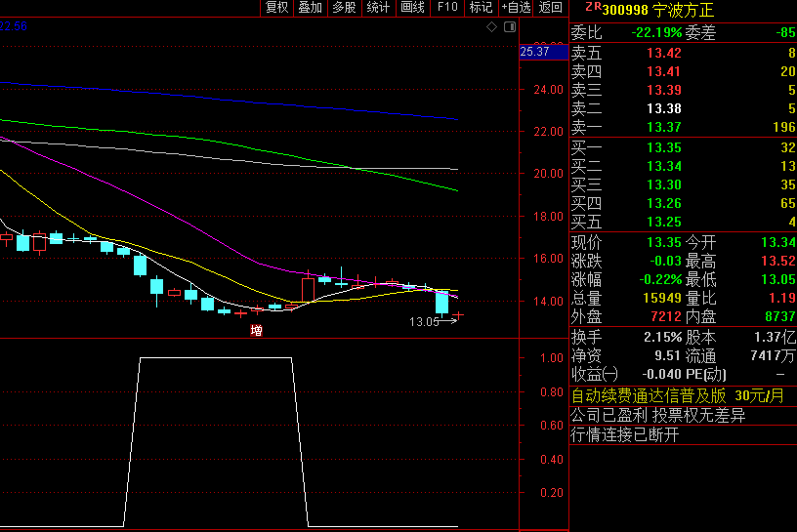
Task: Click the 换手 2.15% value
Action: tap(663, 338)
